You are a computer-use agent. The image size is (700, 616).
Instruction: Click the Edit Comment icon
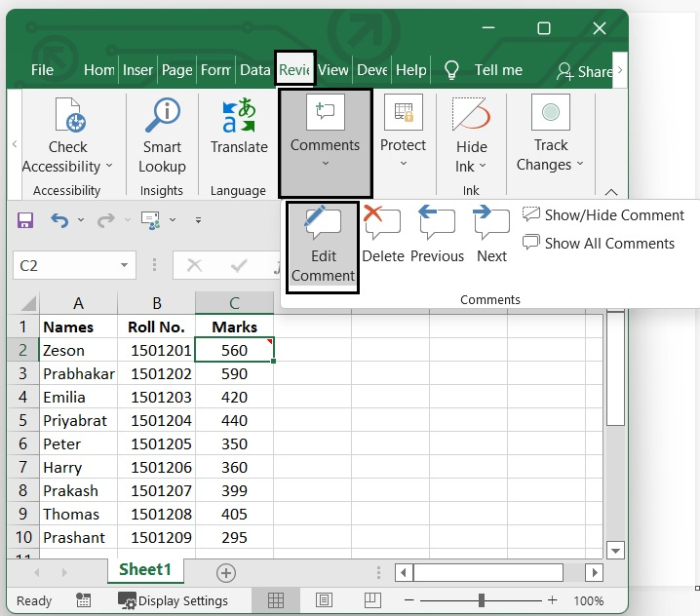tap(323, 223)
